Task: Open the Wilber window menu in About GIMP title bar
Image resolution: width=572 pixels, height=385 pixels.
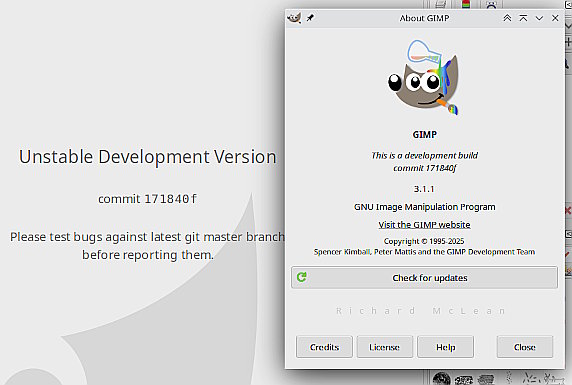Action: pos(294,18)
